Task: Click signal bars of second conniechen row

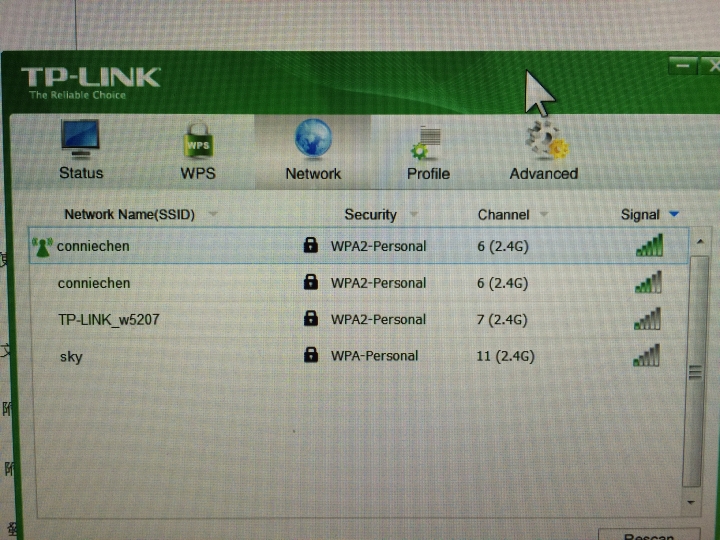Action: click(x=648, y=282)
